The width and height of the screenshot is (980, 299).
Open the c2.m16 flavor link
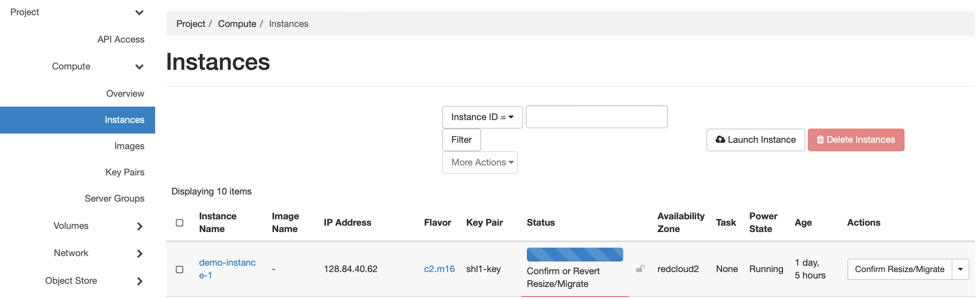click(439, 269)
